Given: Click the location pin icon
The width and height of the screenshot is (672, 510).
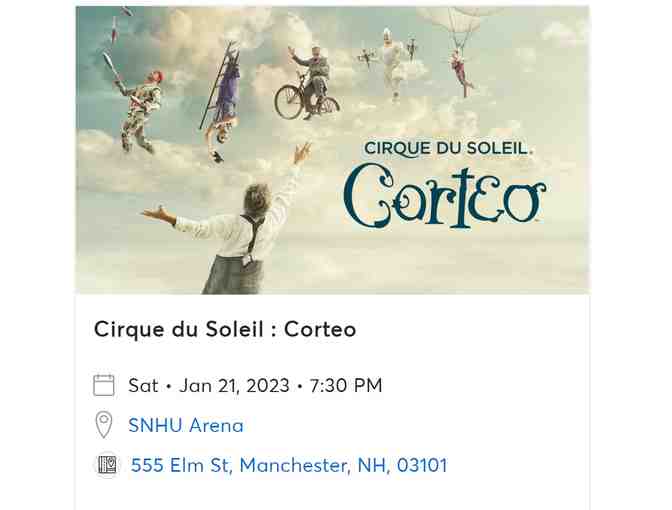Looking at the screenshot, I should coord(104,425).
